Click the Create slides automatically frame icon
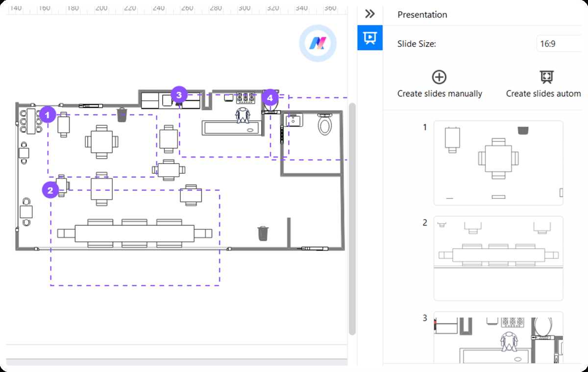 click(x=546, y=77)
